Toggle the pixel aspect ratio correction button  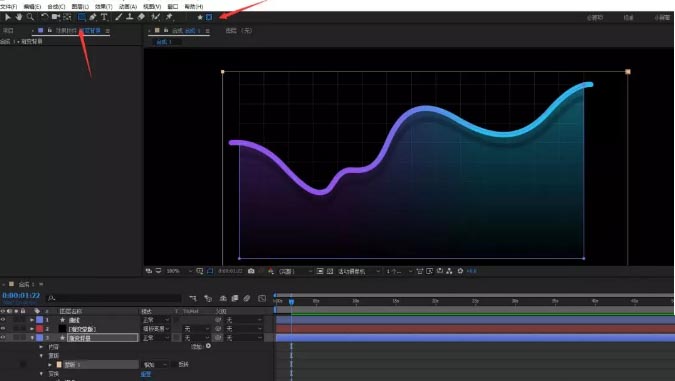[x=420, y=271]
